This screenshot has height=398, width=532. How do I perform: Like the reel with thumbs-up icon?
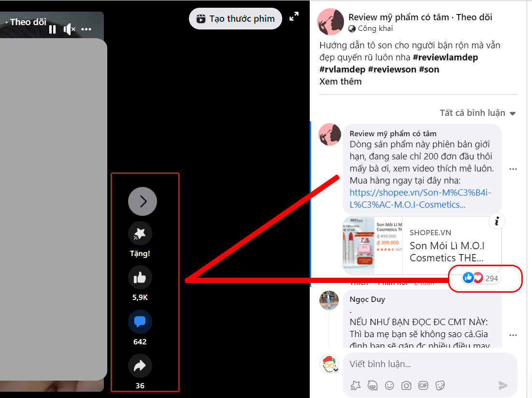coord(140,278)
